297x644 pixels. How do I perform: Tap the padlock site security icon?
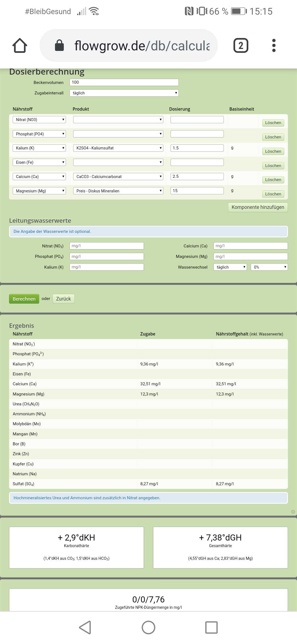pos(59,45)
